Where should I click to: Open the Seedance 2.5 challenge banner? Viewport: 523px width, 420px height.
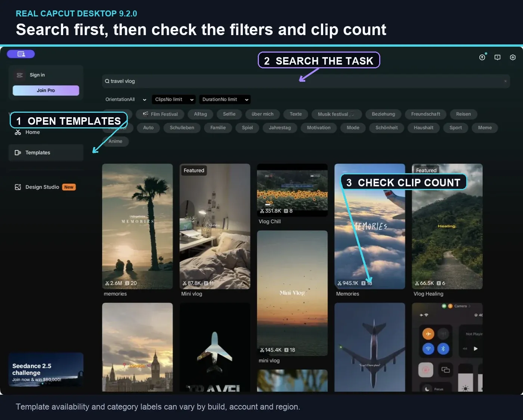tap(46, 369)
